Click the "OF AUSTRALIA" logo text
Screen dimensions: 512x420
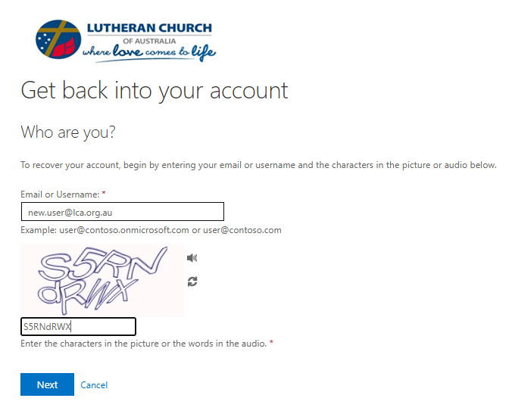point(149,41)
